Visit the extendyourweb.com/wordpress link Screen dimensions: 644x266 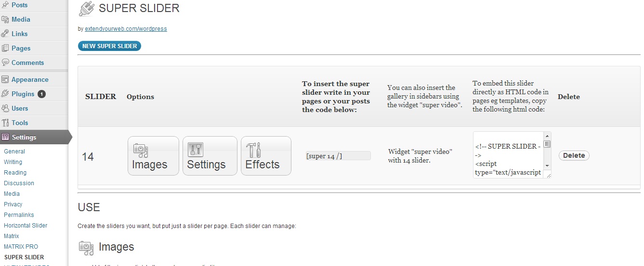point(126,29)
